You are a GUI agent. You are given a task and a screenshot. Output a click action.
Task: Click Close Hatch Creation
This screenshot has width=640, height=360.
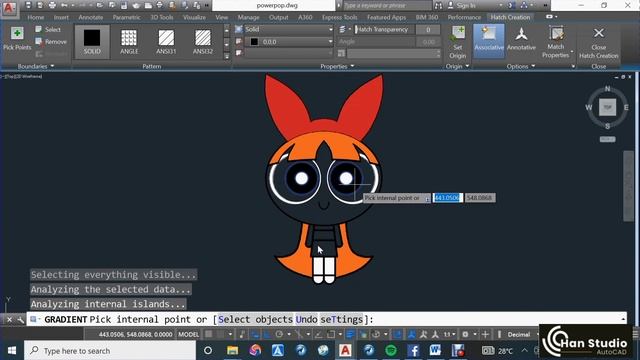point(599,42)
